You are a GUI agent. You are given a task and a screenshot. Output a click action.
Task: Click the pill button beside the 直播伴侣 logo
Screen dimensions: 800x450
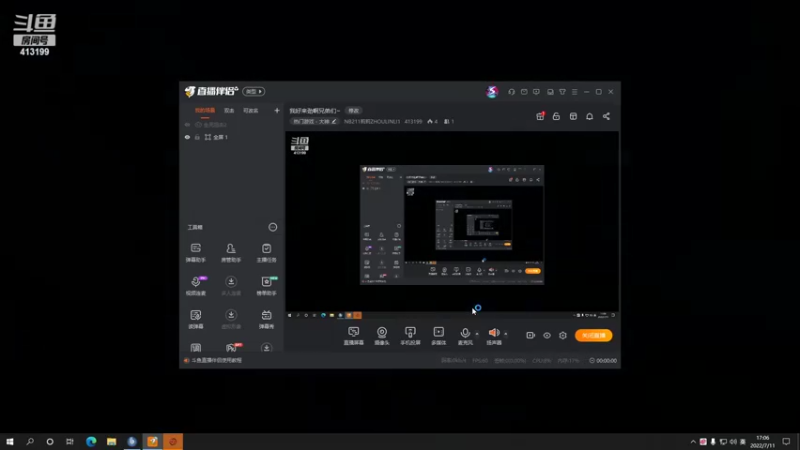254,91
